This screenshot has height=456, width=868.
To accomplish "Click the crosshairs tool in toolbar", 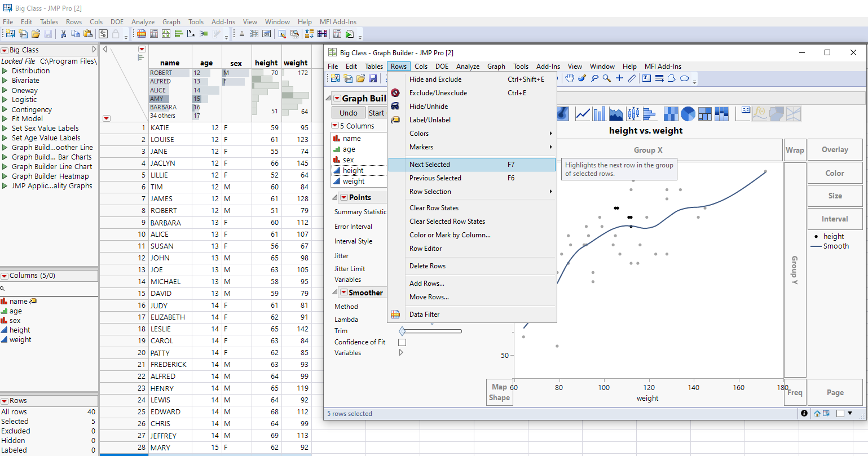I will pos(619,78).
